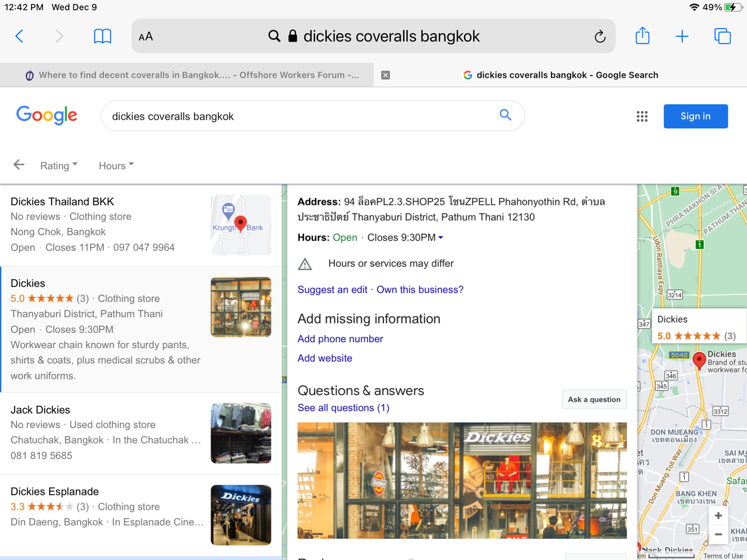Open See all questions (1)
This screenshot has height=560, width=747.
(343, 408)
